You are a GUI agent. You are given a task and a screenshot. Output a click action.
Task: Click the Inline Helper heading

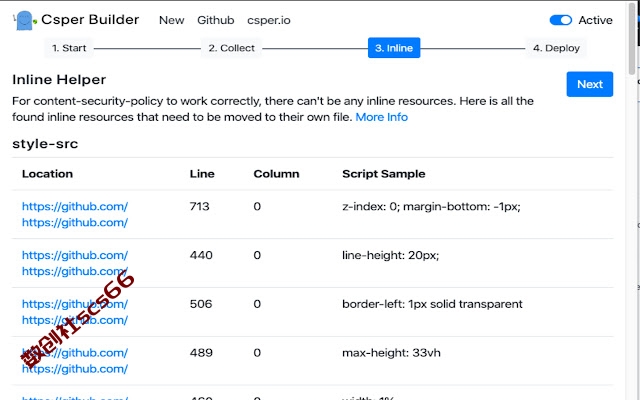pos(59,80)
